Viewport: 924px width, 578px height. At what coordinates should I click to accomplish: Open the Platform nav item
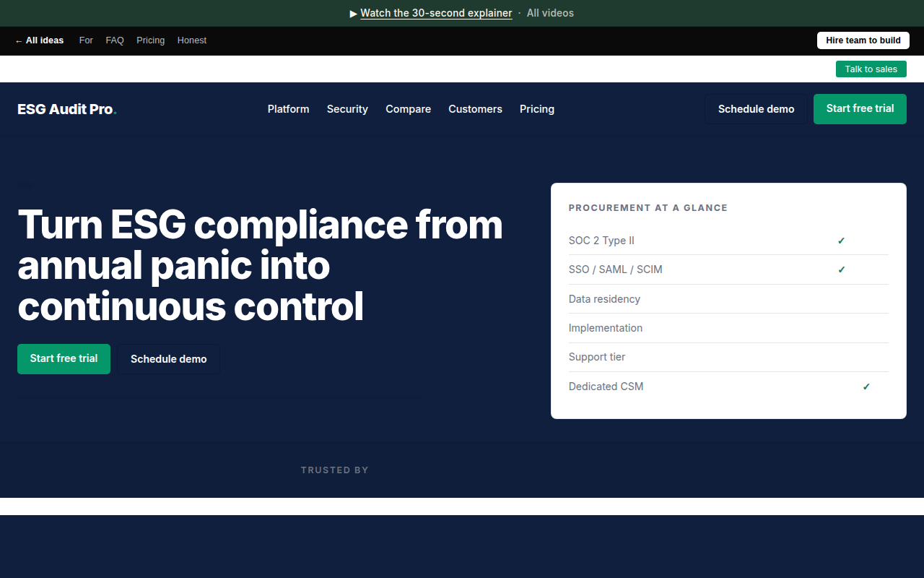(288, 109)
